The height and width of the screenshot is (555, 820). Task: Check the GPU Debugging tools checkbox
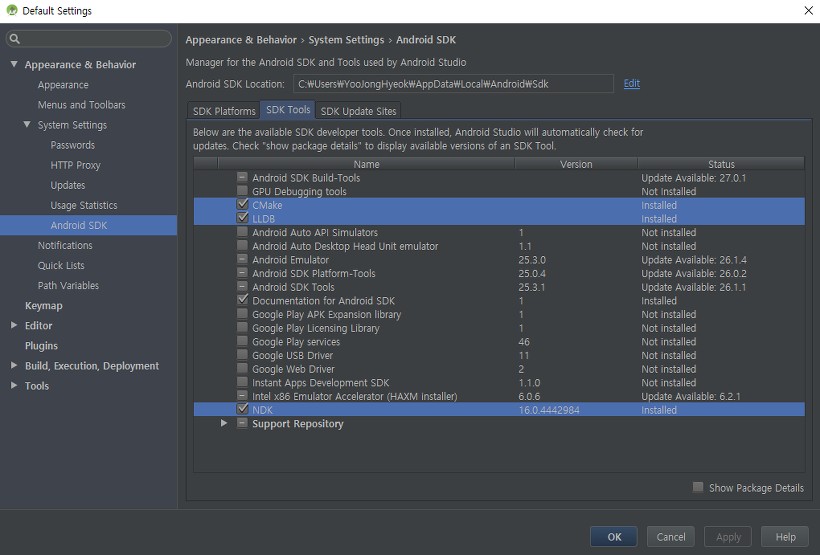pyautogui.click(x=242, y=191)
